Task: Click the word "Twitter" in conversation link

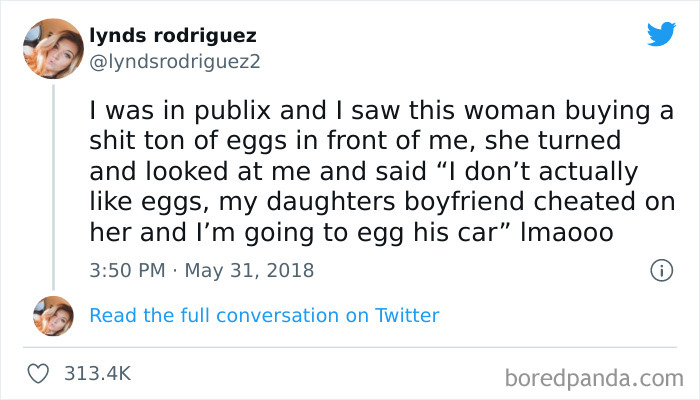Action: 406,315
